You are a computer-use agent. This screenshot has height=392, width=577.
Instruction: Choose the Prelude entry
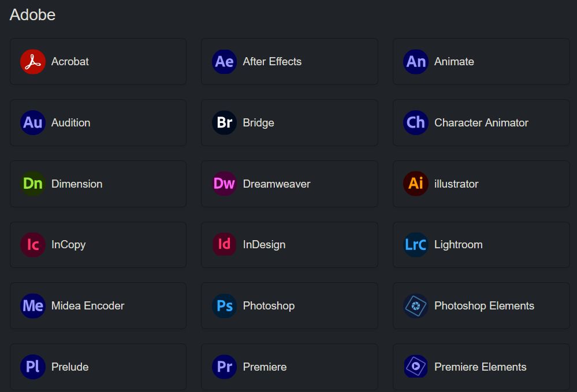[x=98, y=367]
